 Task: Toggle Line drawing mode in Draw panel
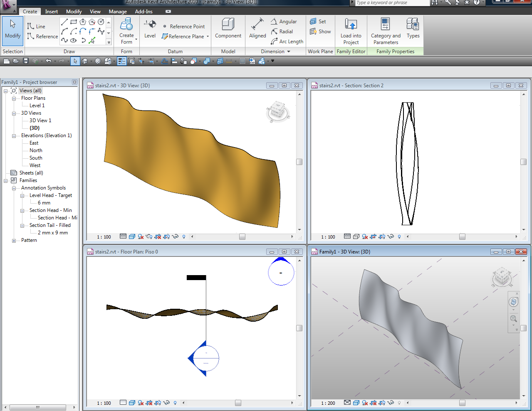(x=36, y=27)
